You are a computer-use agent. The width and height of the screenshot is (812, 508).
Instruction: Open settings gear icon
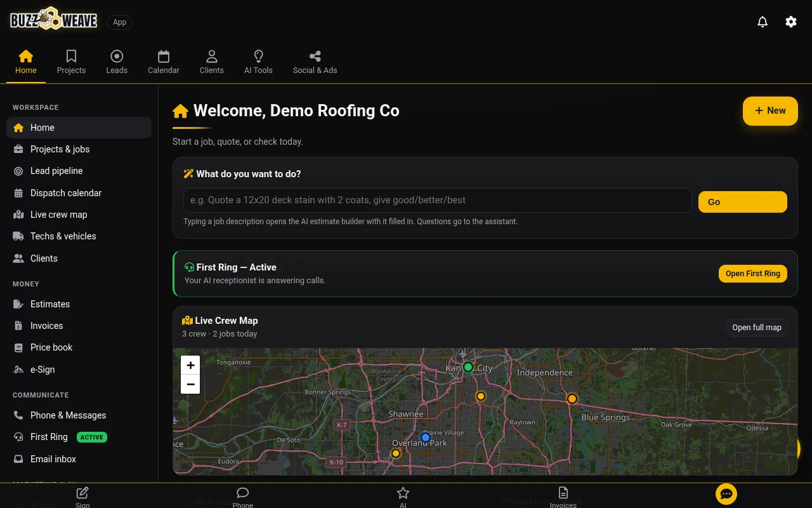tap(790, 22)
